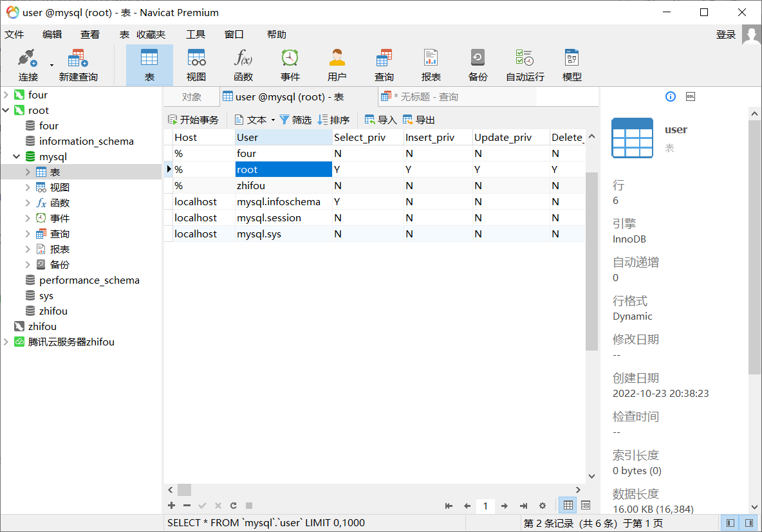Collapse the mysql database node
This screenshot has height=532, width=762.
[x=17, y=156]
